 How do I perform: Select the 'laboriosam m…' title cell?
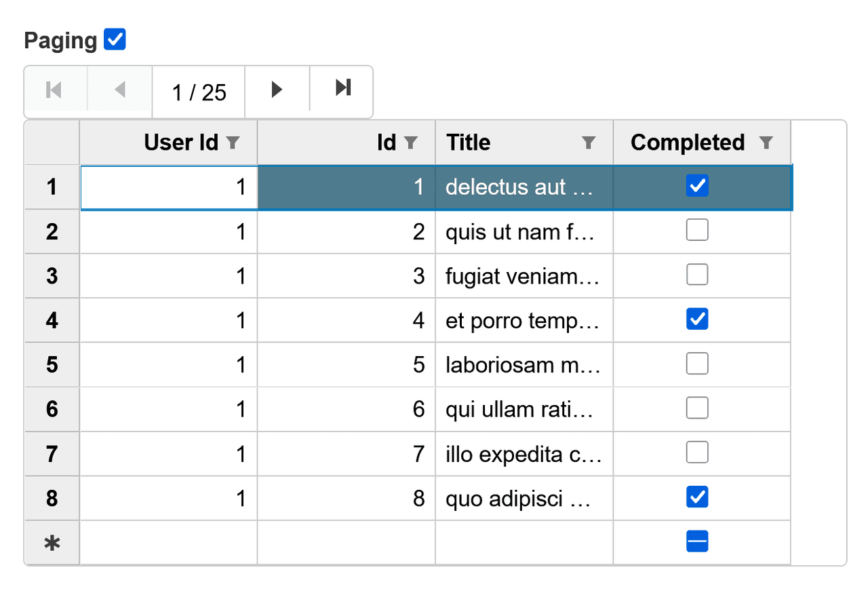524,365
